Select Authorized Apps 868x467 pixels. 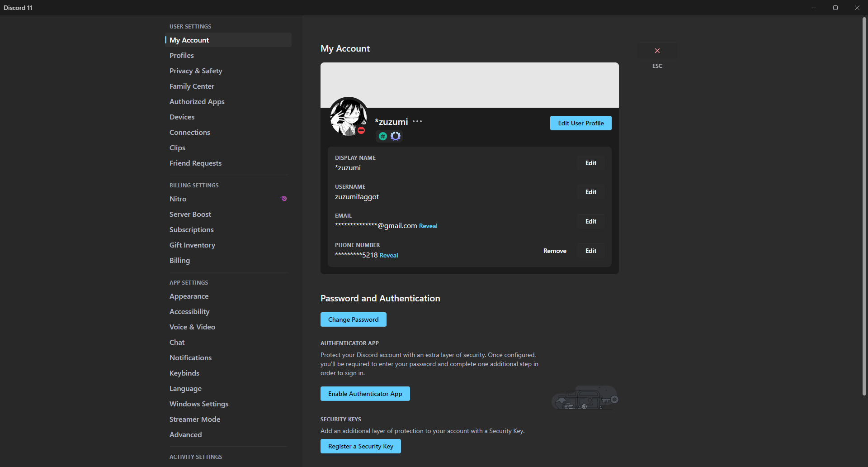pos(228,101)
